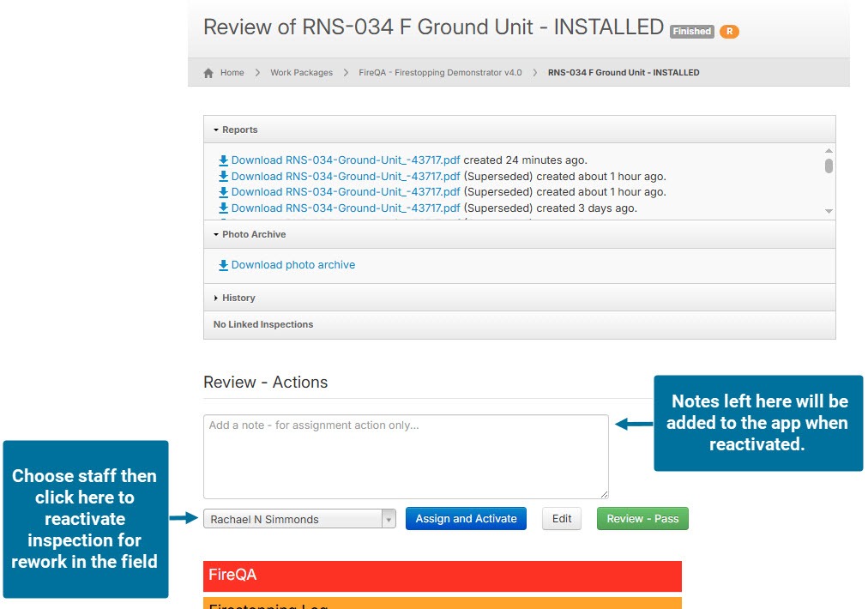Open FireQA - Firestopping Demonstrator v4.0 breadcrumb

(440, 73)
